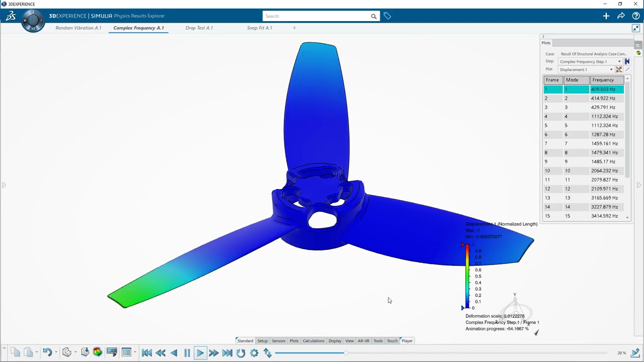Expand the right side panel arrow
Viewport: 644px width, 362px height.
click(x=638, y=185)
